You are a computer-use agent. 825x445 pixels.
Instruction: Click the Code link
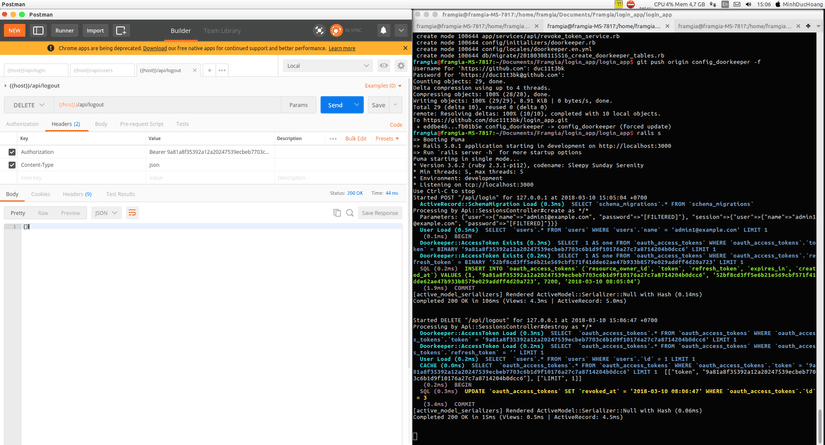click(x=396, y=125)
